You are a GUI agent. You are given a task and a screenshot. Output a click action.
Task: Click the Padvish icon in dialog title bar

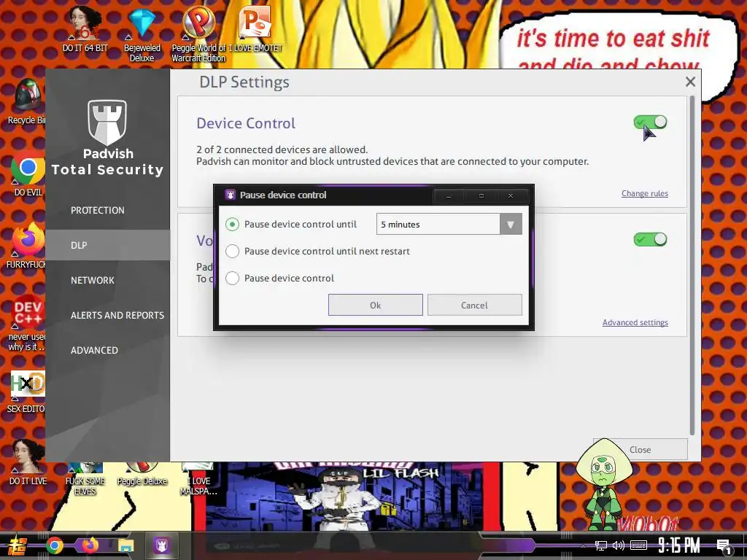pyautogui.click(x=231, y=195)
